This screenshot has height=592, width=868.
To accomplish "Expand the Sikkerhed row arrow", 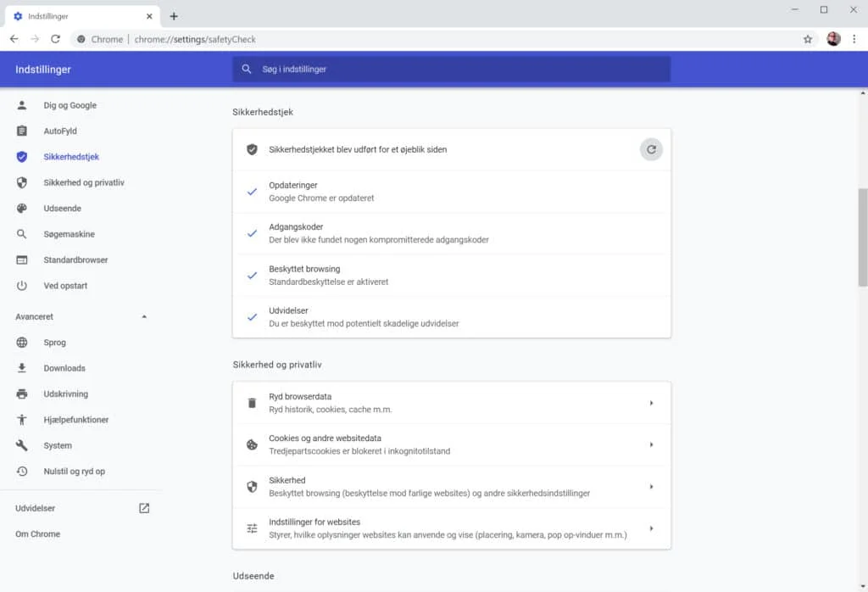I will coord(651,487).
